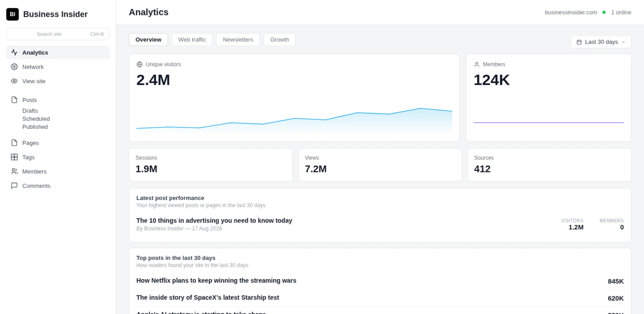Click the Tags grid icon
This screenshot has height=314, width=644.
point(14,157)
